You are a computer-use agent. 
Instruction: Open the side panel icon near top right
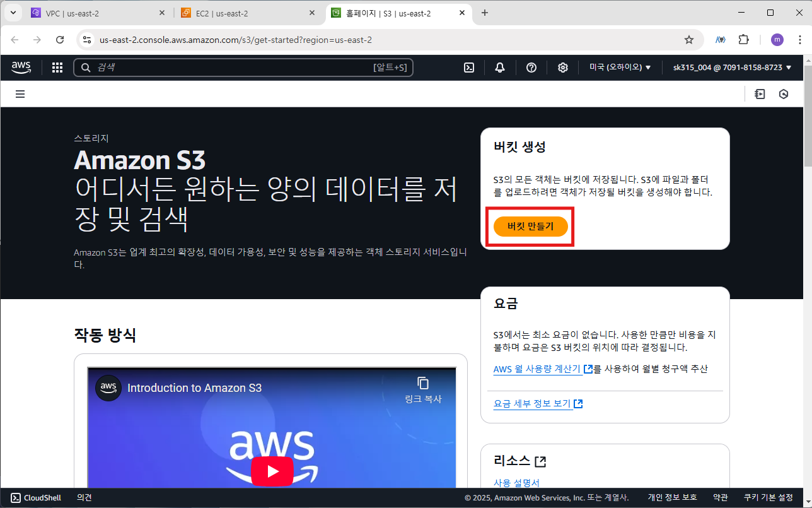click(760, 94)
